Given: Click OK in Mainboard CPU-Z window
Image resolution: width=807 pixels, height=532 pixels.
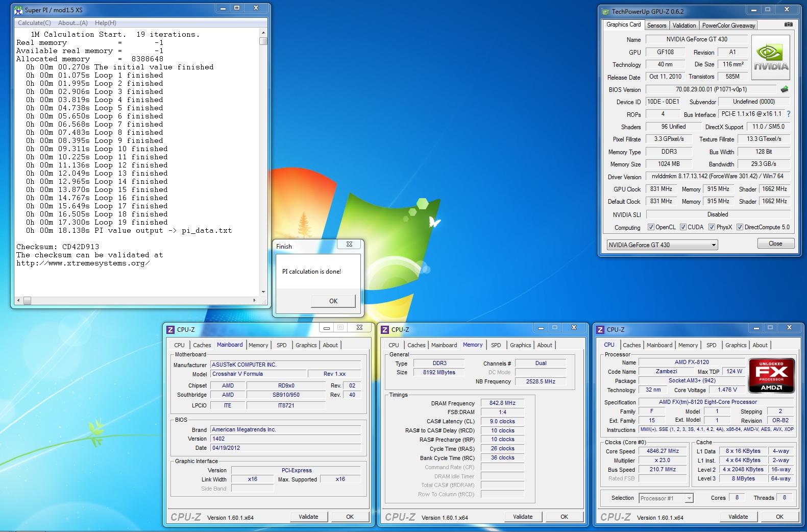Looking at the screenshot, I should pos(350,517).
